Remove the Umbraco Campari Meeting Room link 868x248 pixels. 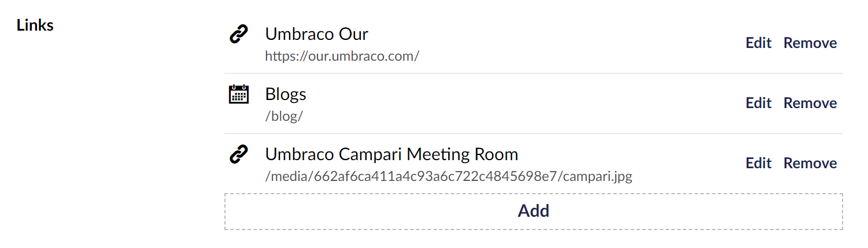coord(810,164)
